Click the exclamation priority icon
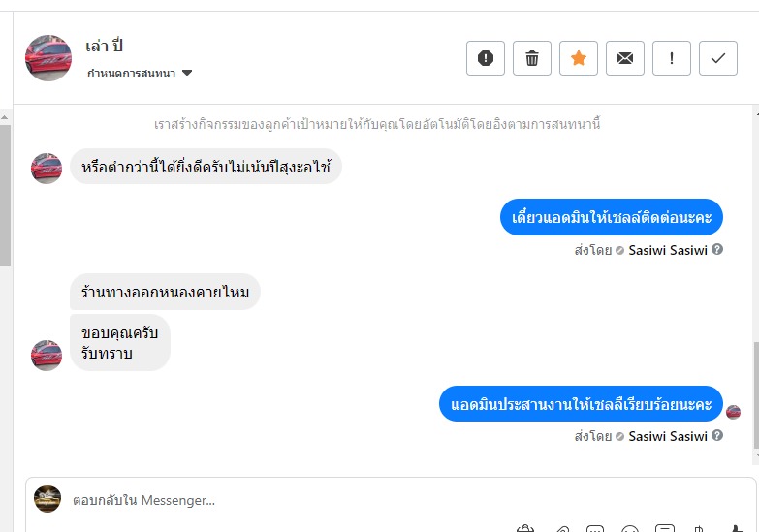The width and height of the screenshot is (759, 532). click(672, 58)
